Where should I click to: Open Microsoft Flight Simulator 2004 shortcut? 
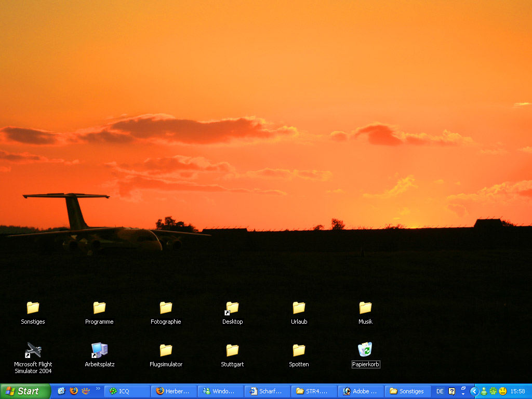[x=33, y=351]
